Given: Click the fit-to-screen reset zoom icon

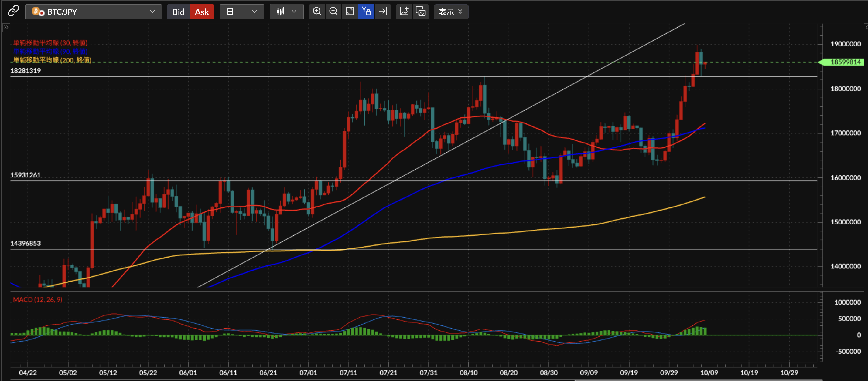Looking at the screenshot, I should pos(350,12).
